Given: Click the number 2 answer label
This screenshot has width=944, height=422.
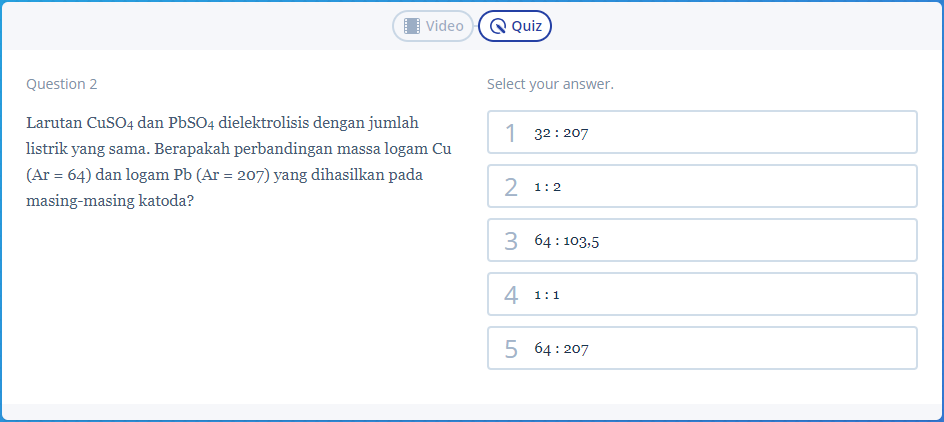Looking at the screenshot, I should click(x=511, y=187).
